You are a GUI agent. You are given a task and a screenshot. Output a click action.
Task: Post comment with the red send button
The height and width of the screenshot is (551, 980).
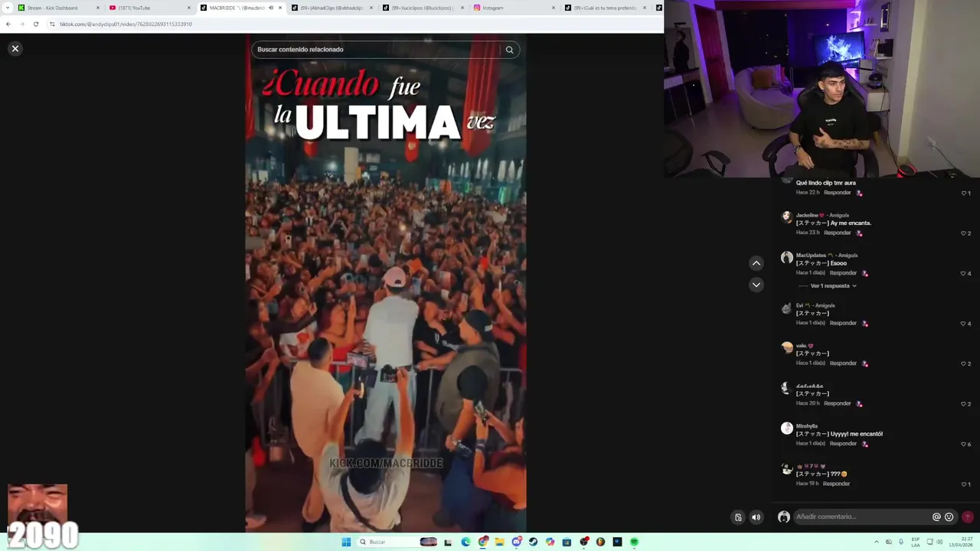968,517
